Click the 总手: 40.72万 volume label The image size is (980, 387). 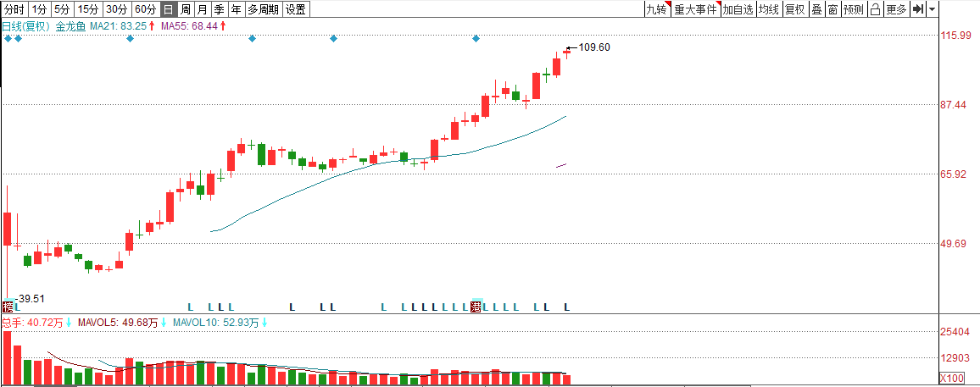click(x=31, y=323)
